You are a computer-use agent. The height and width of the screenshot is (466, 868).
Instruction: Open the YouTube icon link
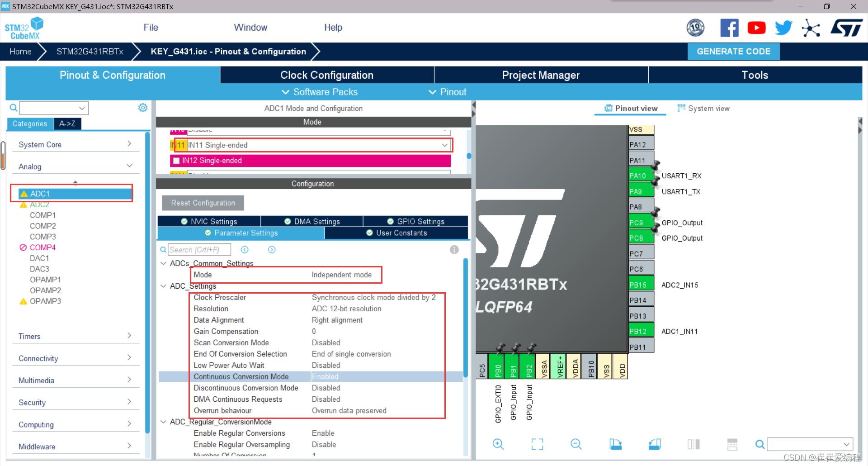[756, 28]
